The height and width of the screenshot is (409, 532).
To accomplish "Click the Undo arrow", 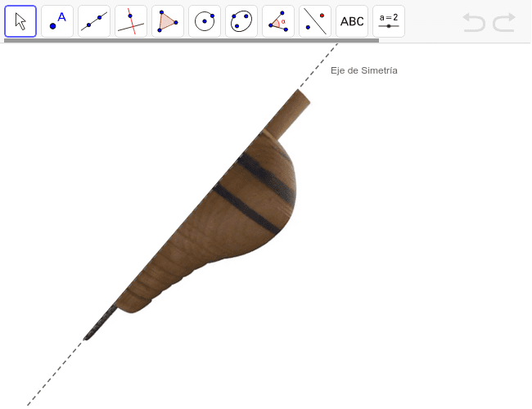I will pos(474,22).
